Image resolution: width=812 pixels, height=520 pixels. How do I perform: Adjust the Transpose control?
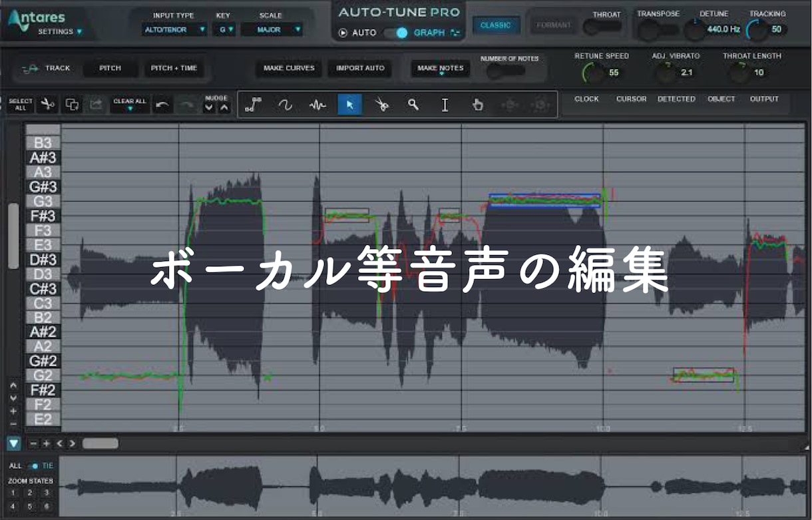click(658, 29)
